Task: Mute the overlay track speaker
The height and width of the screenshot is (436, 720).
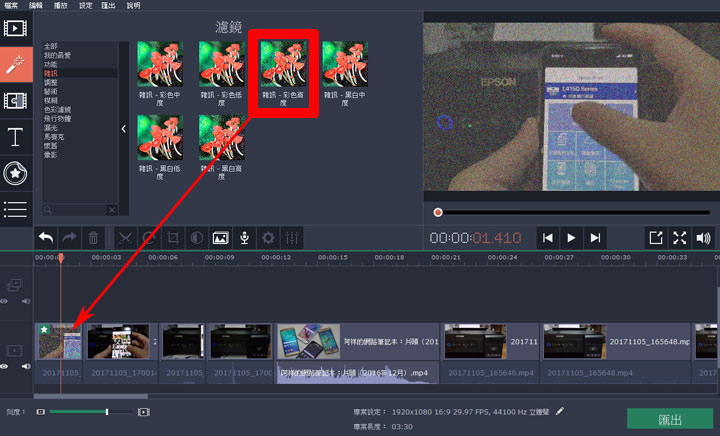Action: tap(26, 301)
